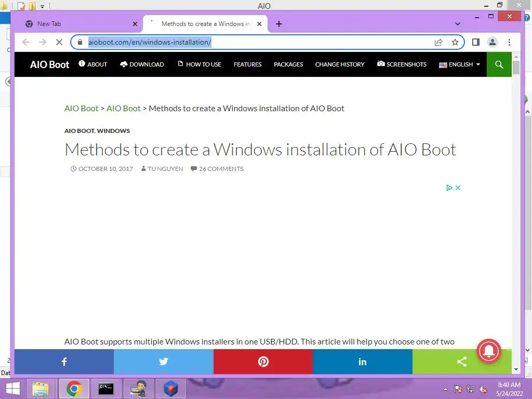This screenshot has height=399, width=532.
Task: Click the scrollbar up arrow in Chrome
Action: click(x=516, y=56)
